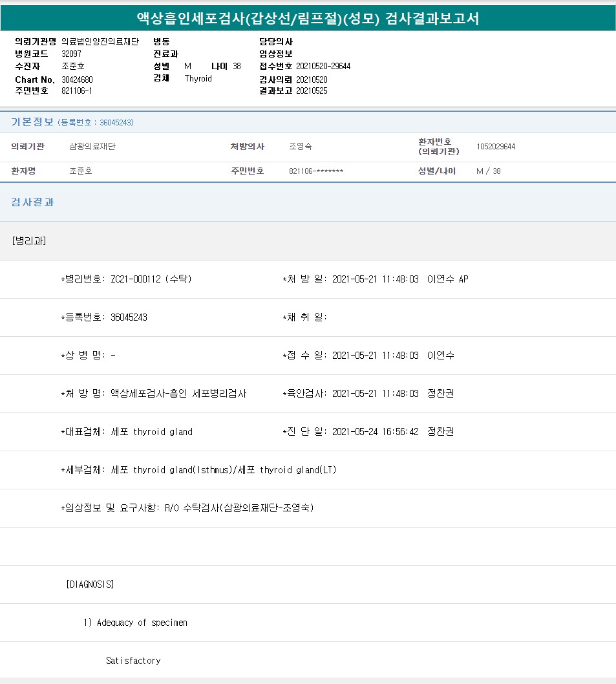Click the [병리과] department label
The image size is (616, 684).
click(28, 241)
